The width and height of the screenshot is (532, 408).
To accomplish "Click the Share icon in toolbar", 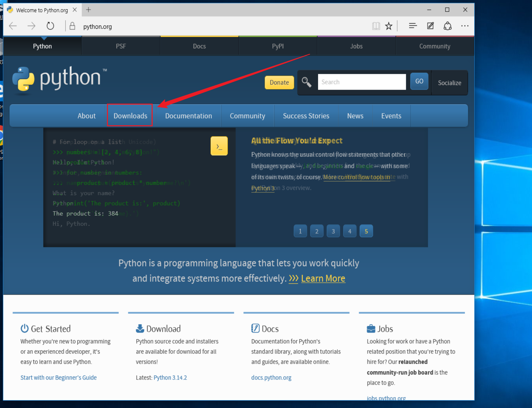I will 447,26.
